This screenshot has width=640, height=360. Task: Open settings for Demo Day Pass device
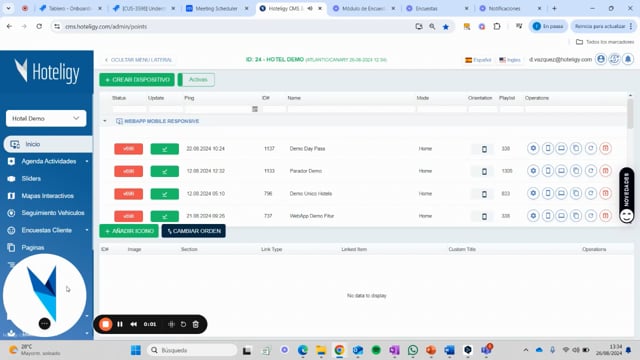pyautogui.click(x=533, y=149)
